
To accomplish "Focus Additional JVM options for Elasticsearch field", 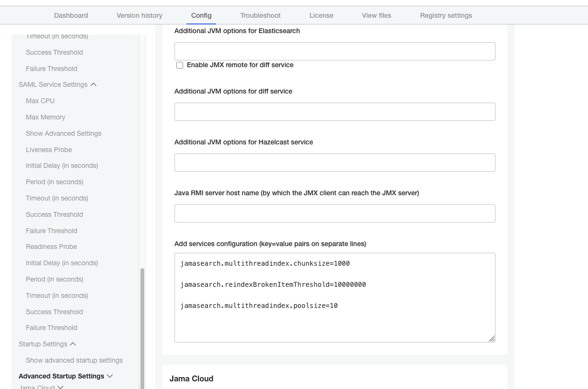I will pos(334,51).
